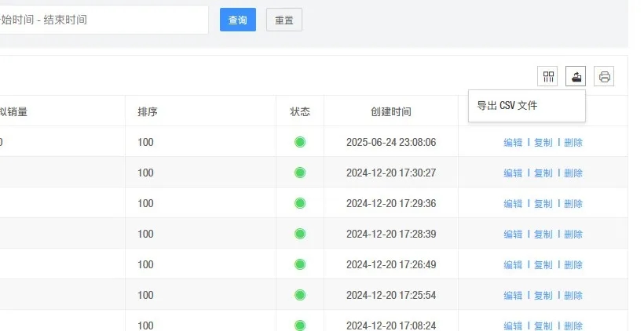
Task: Click 编辑 for the 2025-06-24 23:08:06 row
Action: (513, 143)
